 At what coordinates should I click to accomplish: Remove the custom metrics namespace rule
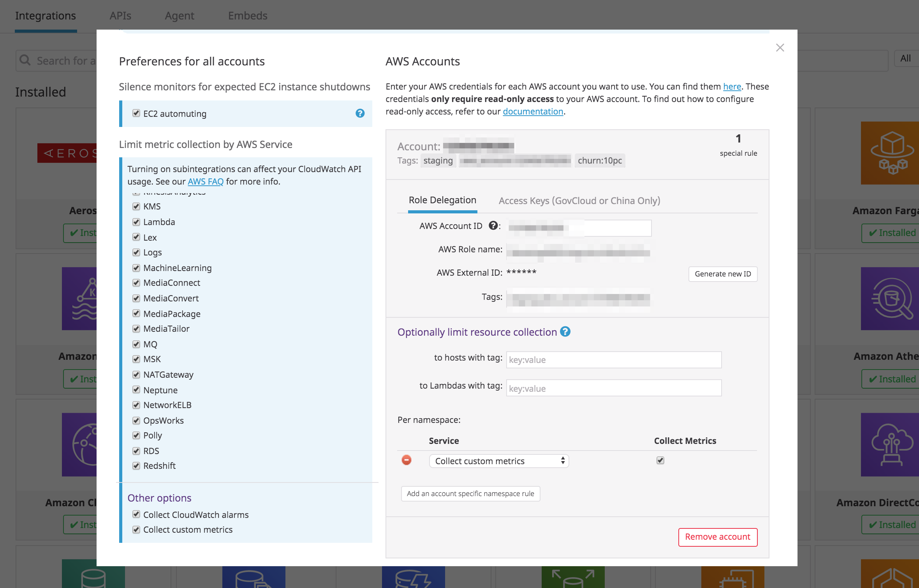pyautogui.click(x=406, y=460)
